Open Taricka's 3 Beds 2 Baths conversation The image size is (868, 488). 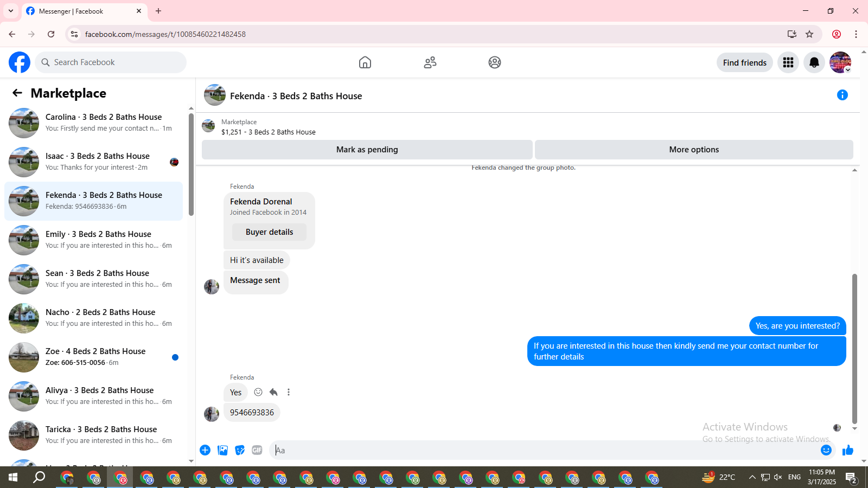tap(93, 435)
